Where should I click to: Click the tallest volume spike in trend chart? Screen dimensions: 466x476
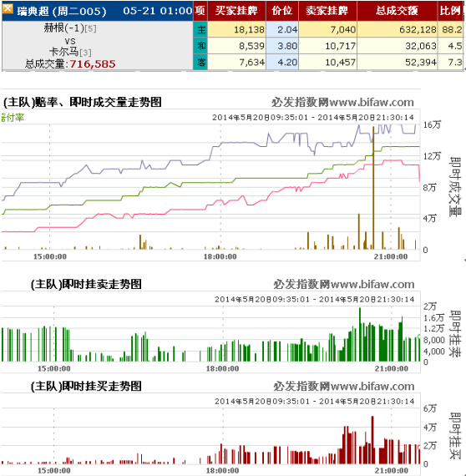click(373, 188)
